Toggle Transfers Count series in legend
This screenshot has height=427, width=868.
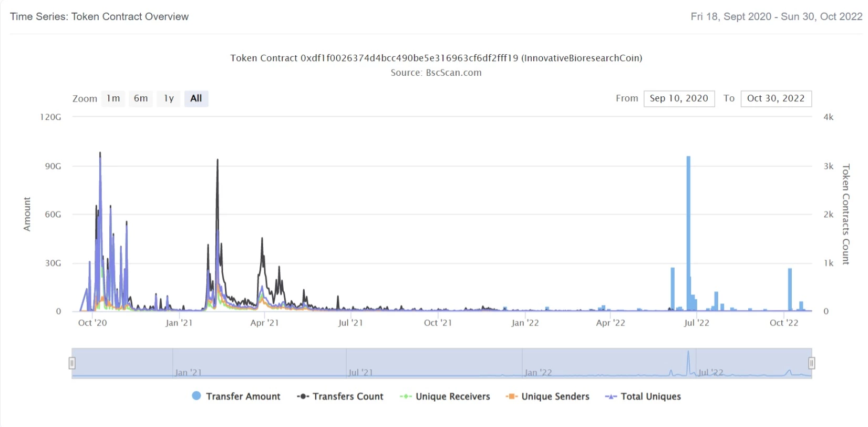pos(340,396)
